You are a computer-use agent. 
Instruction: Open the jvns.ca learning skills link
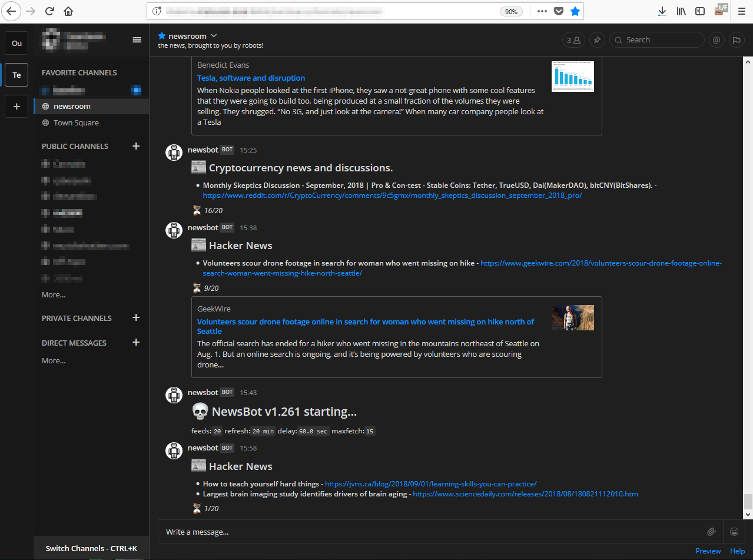tap(430, 484)
